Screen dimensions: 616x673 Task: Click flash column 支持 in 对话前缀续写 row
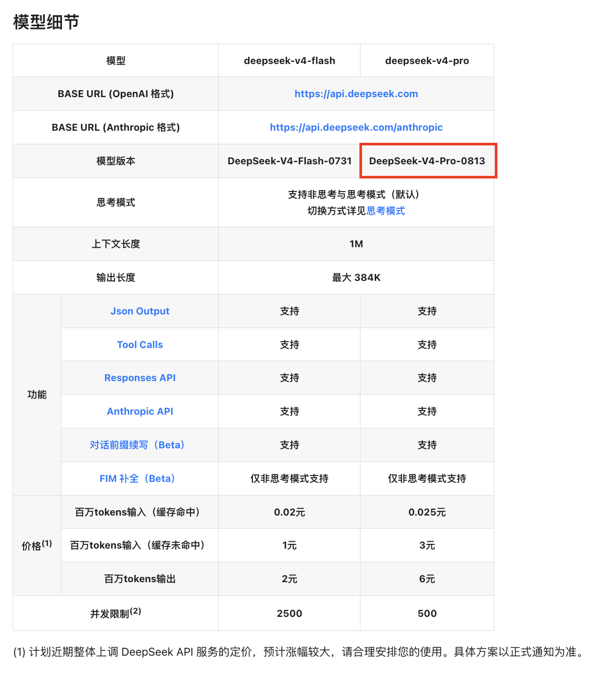point(290,445)
